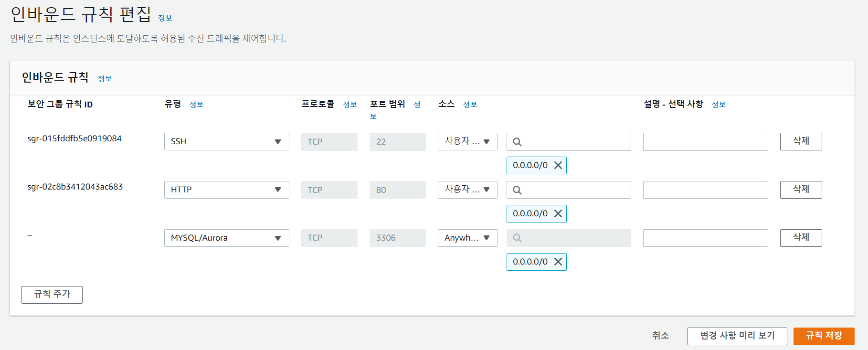Click the TCP protocol field in SSH row
Screen dimensions: 868x350
(329, 142)
